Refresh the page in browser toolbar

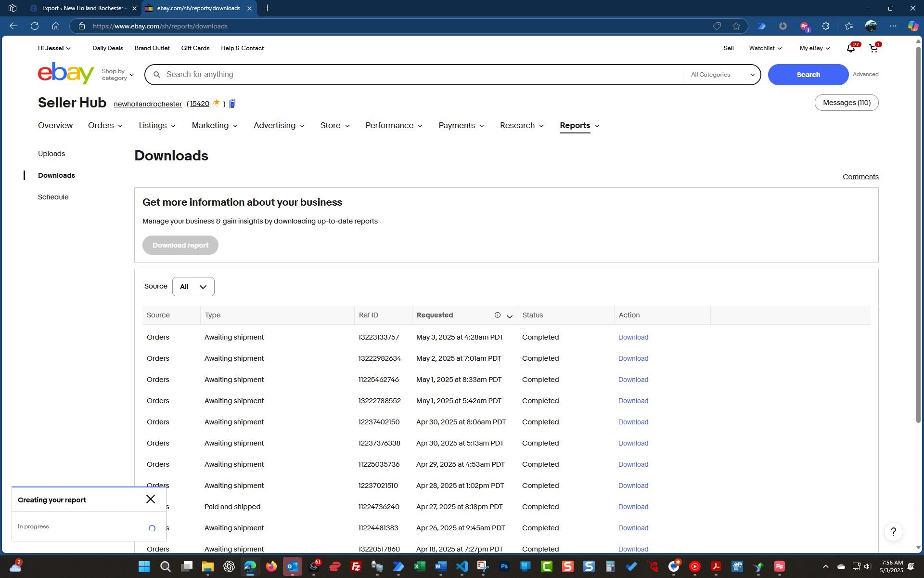tap(35, 26)
